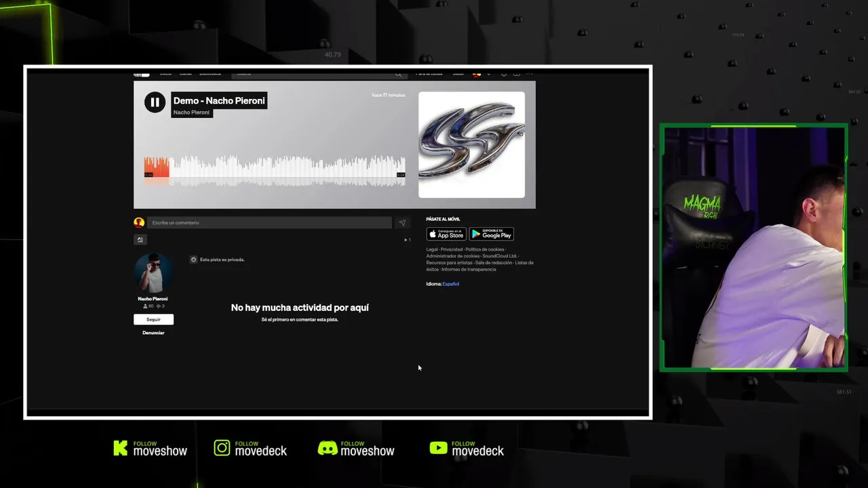This screenshot has height=488, width=868.
Task: View the 3 tracks count
Action: click(x=161, y=306)
